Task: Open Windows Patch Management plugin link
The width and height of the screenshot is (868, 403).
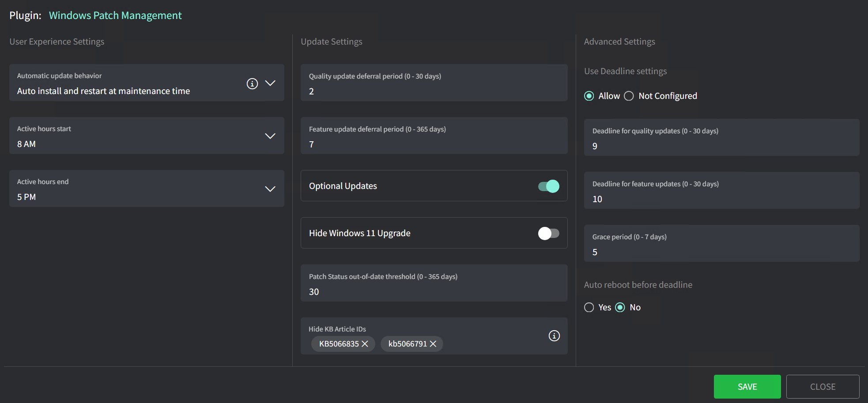Action: (115, 15)
